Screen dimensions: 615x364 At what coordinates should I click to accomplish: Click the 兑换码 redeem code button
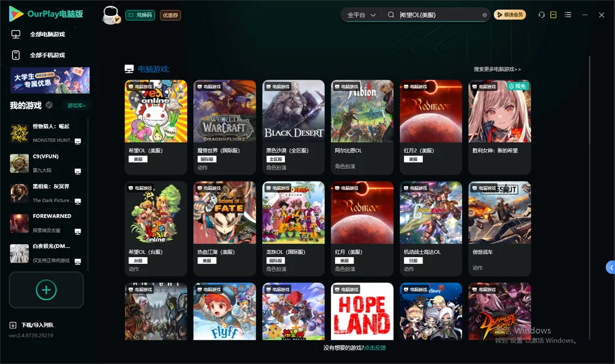140,15
